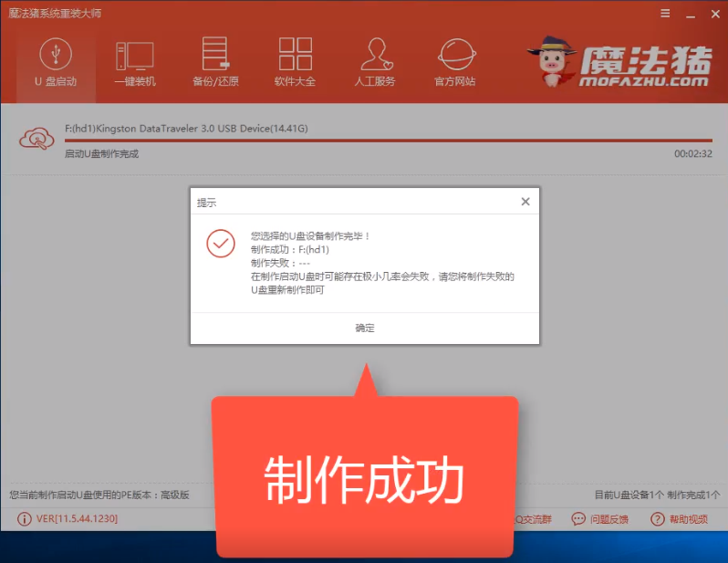Viewport: 728px width, 563px height.
Task: Open the 帮助视频 help video link
Action: (679, 519)
